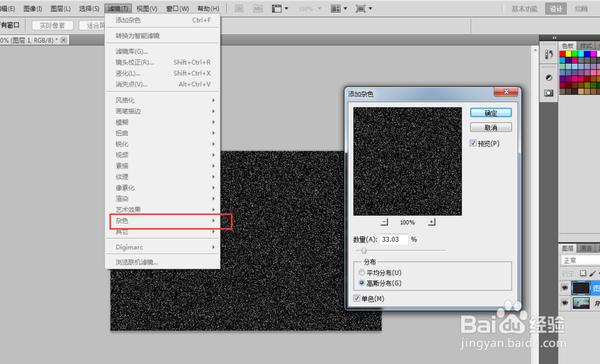Select Gaussian distribution (高斯分布)
Image resolution: width=600 pixels, height=364 pixels.
coord(362,283)
